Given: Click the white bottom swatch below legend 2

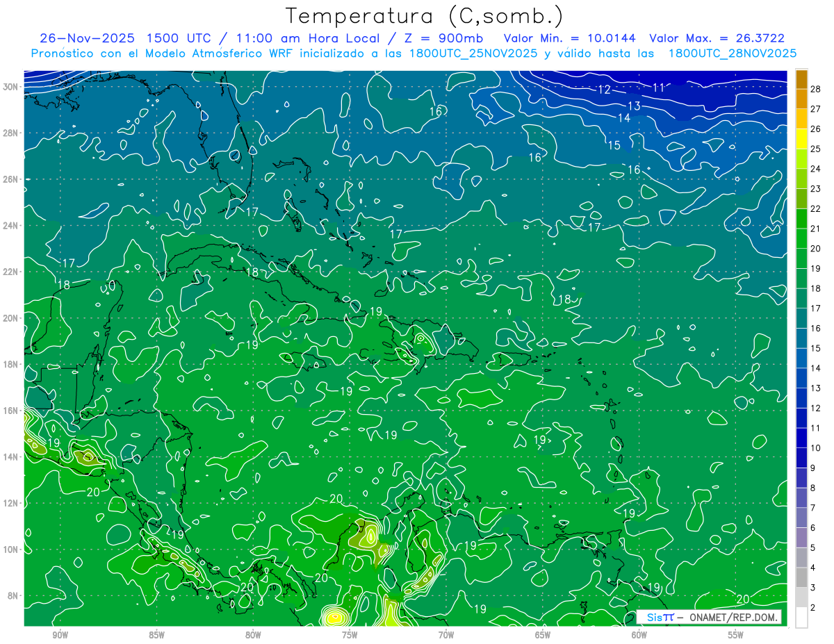Looking at the screenshot, I should tap(801, 617).
